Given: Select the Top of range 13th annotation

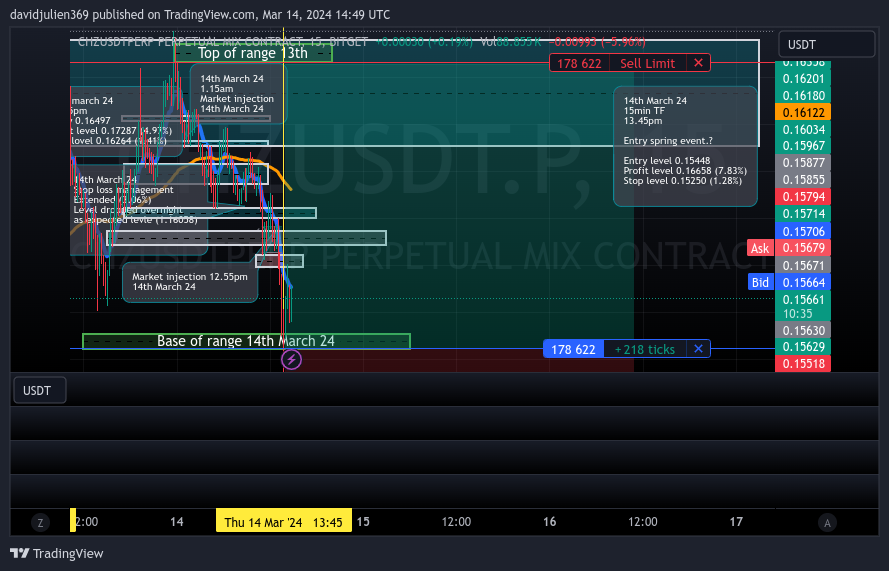Looking at the screenshot, I should coord(253,53).
